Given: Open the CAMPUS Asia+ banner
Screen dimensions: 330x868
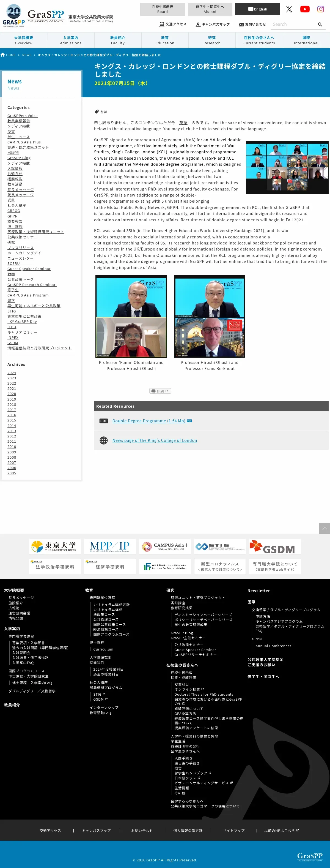Looking at the screenshot, I should (165, 546).
